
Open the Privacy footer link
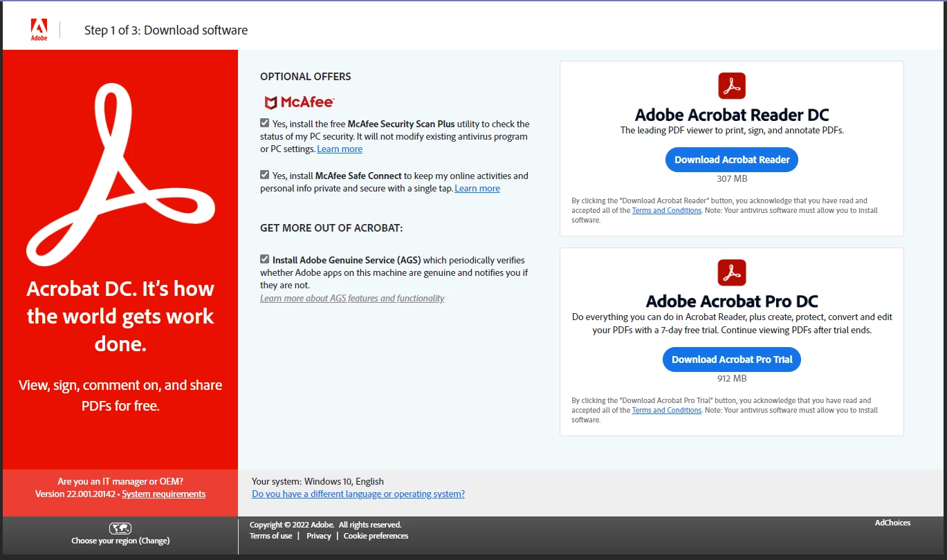click(319, 536)
